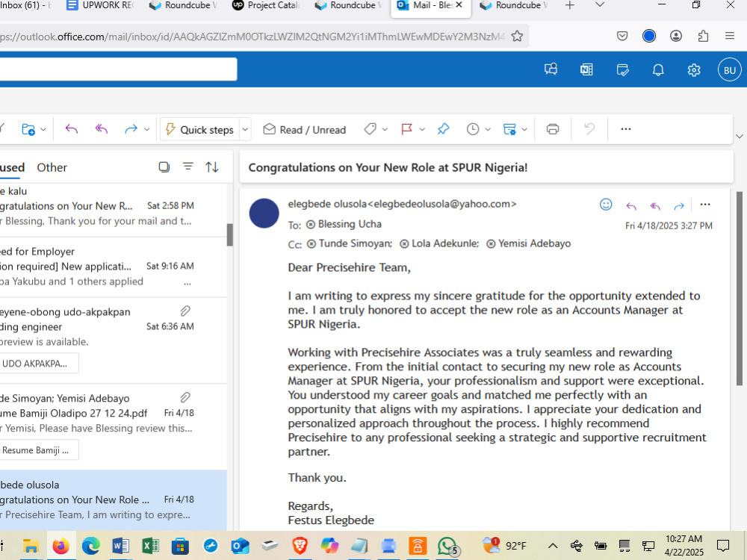The height and width of the screenshot is (560, 747).
Task: React to message with smiley icon
Action: 606,205
